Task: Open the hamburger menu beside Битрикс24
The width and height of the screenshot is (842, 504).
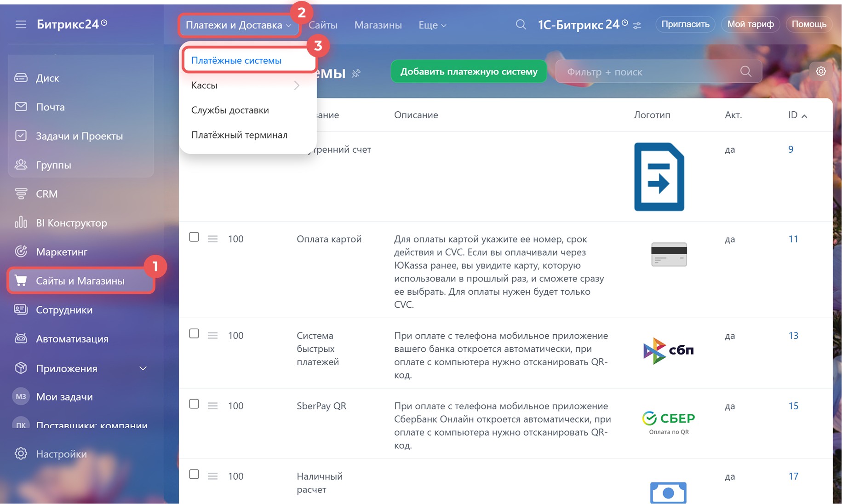Action: pos(21,24)
